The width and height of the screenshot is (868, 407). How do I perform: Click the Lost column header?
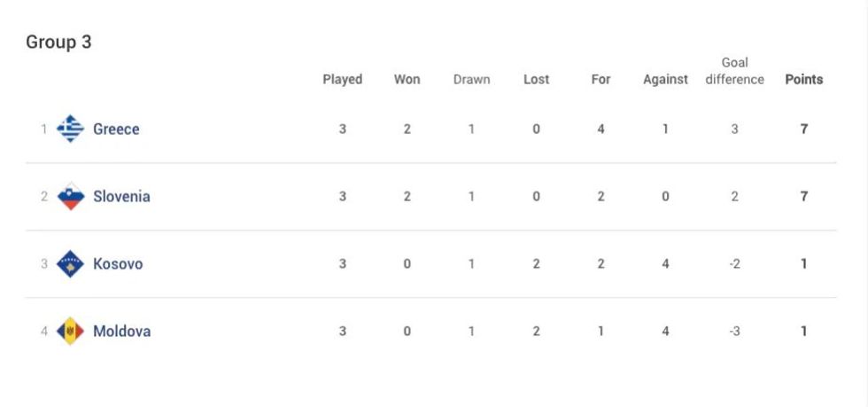pos(536,80)
